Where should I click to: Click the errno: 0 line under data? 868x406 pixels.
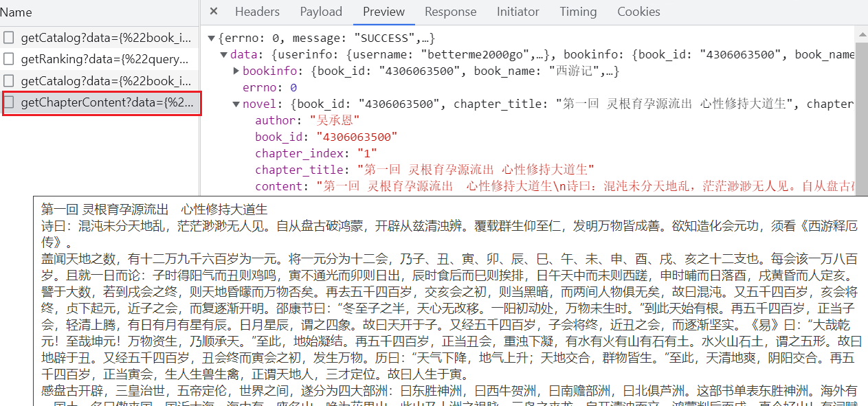tap(269, 87)
